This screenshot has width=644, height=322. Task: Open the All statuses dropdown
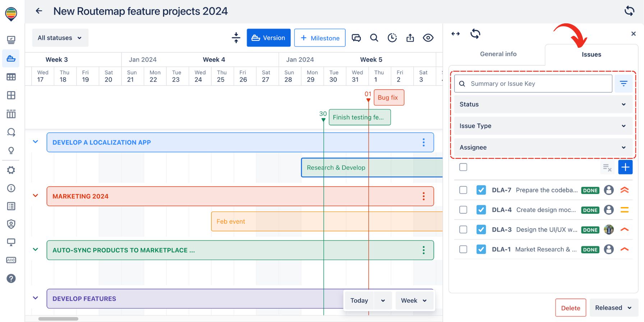pyautogui.click(x=60, y=38)
